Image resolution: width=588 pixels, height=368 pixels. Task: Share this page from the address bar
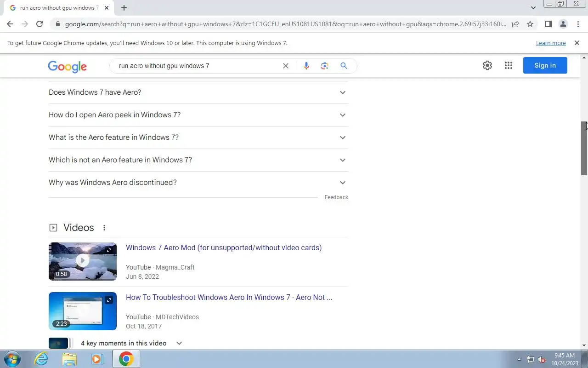[x=515, y=24]
